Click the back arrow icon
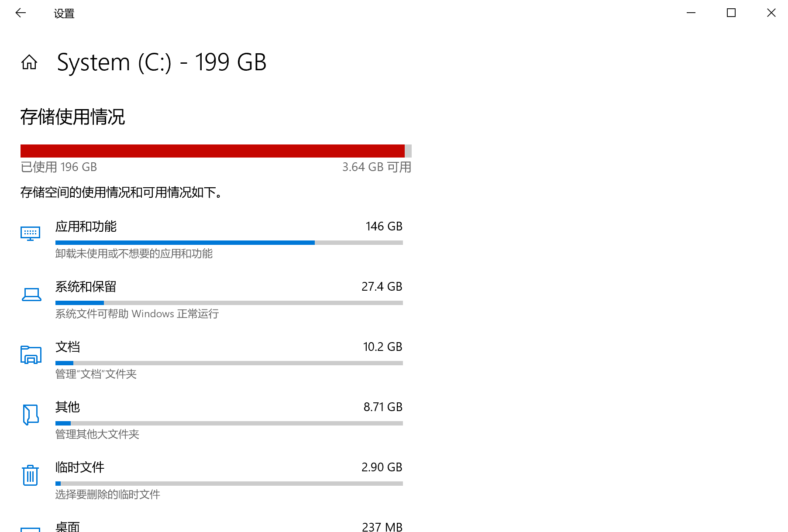The image size is (788, 532). click(x=21, y=13)
